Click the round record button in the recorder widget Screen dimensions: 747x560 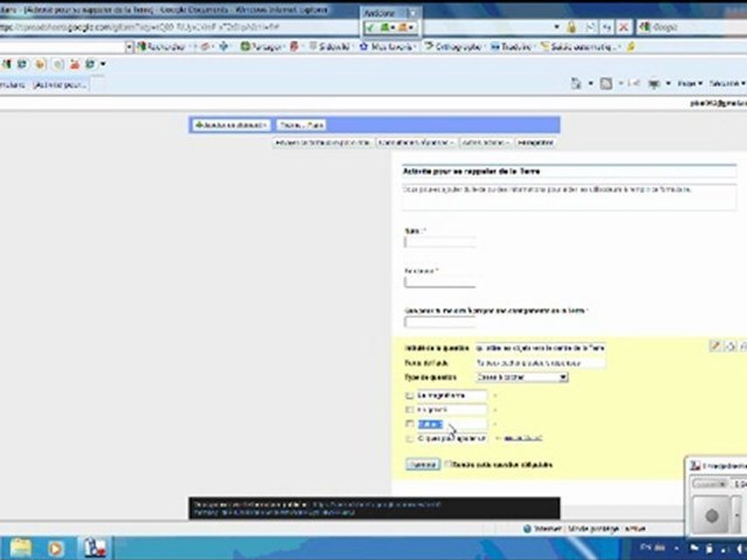coord(711,515)
